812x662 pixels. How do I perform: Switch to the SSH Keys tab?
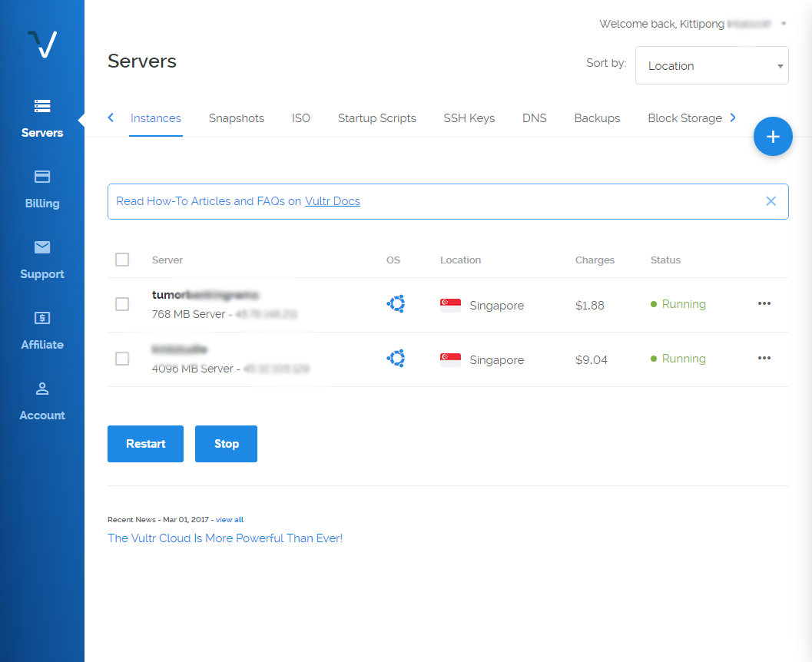point(469,118)
